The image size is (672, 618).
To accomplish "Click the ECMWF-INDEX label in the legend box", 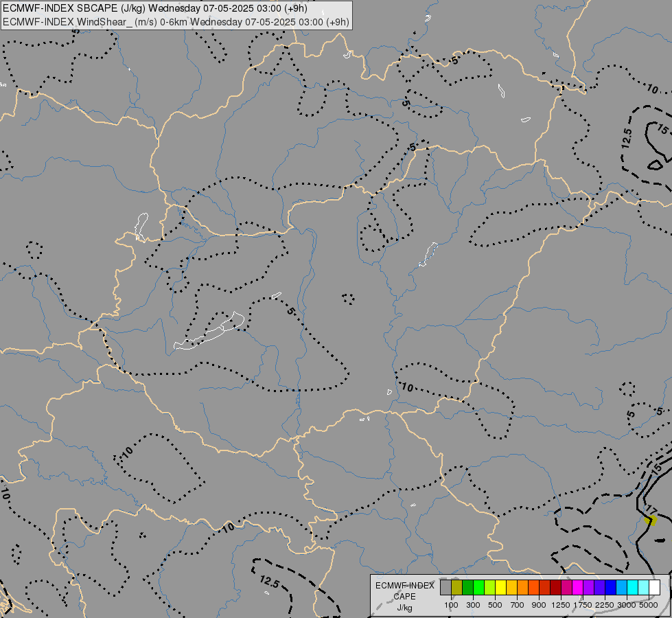I will point(405,586).
